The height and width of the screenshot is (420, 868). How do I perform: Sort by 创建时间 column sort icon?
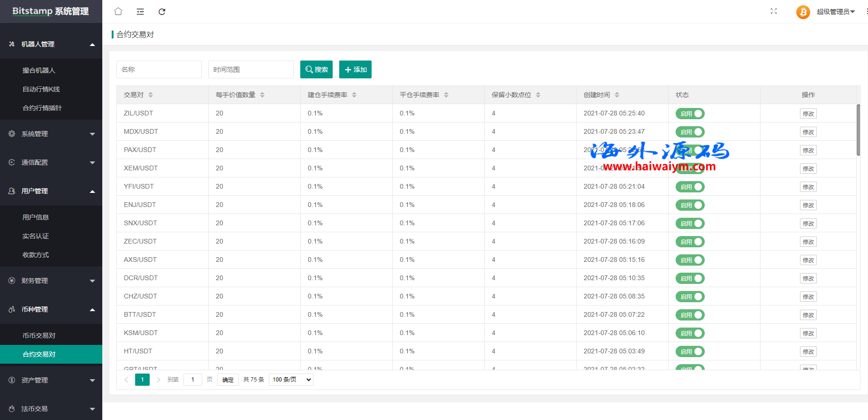(617, 95)
